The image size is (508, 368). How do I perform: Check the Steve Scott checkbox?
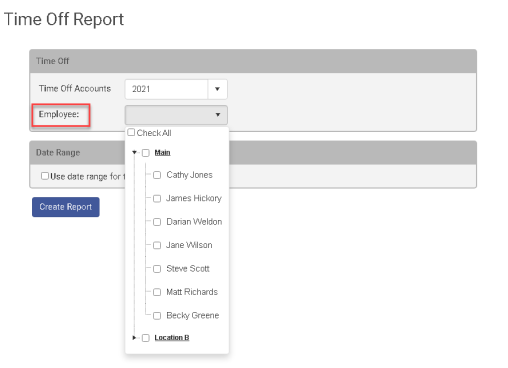click(x=157, y=269)
